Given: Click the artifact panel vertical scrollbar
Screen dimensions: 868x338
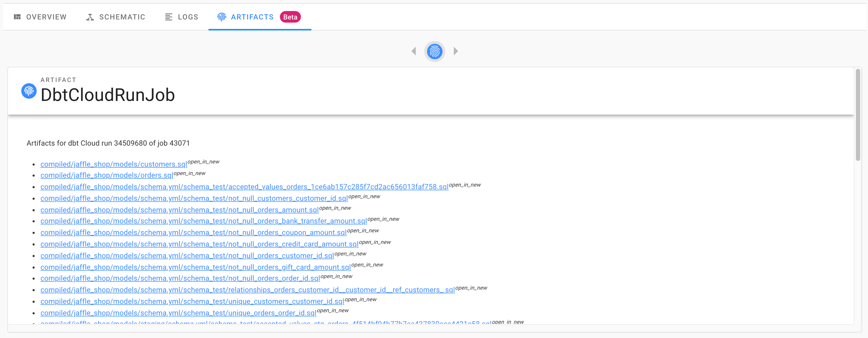Looking at the screenshot, I should click(x=857, y=115).
